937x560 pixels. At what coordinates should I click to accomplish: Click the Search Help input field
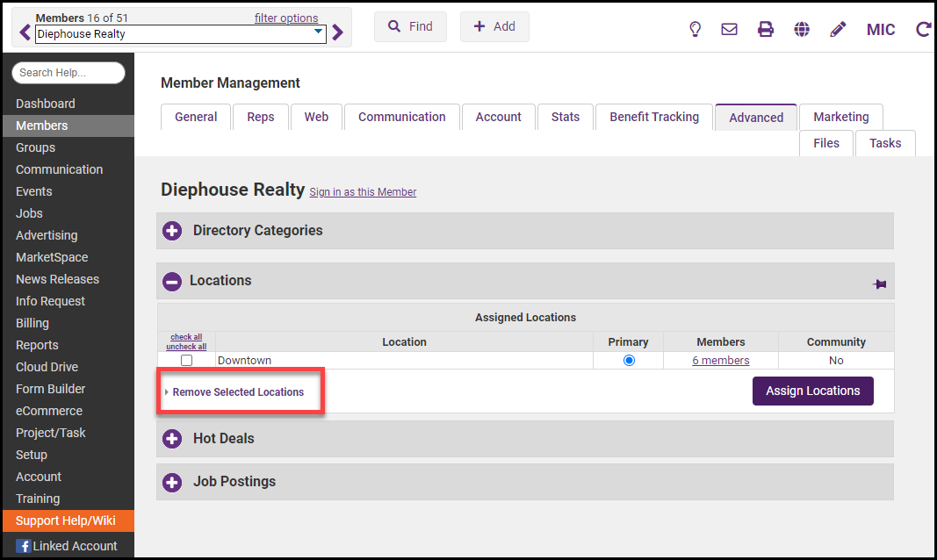[68, 73]
